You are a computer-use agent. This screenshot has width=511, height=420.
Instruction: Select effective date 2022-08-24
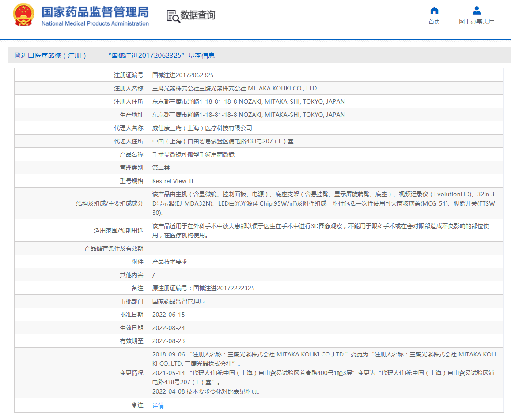coord(168,328)
